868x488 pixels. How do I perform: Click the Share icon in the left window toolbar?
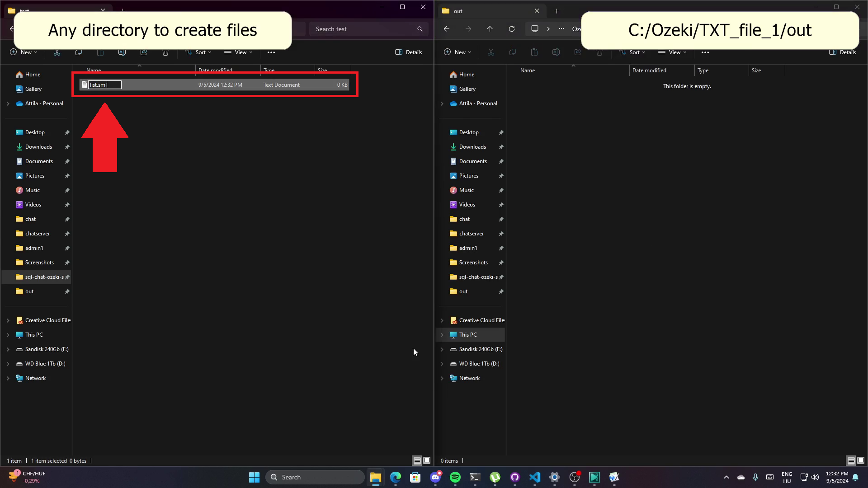pyautogui.click(x=144, y=52)
